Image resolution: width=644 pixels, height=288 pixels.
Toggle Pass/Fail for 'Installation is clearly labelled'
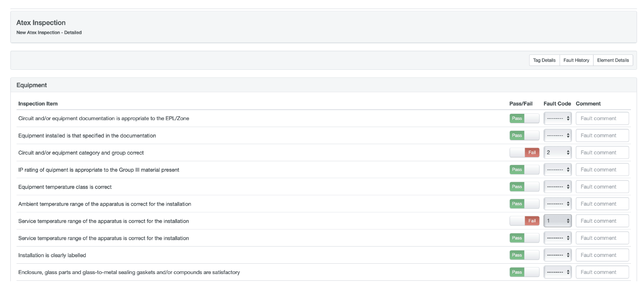click(x=524, y=255)
